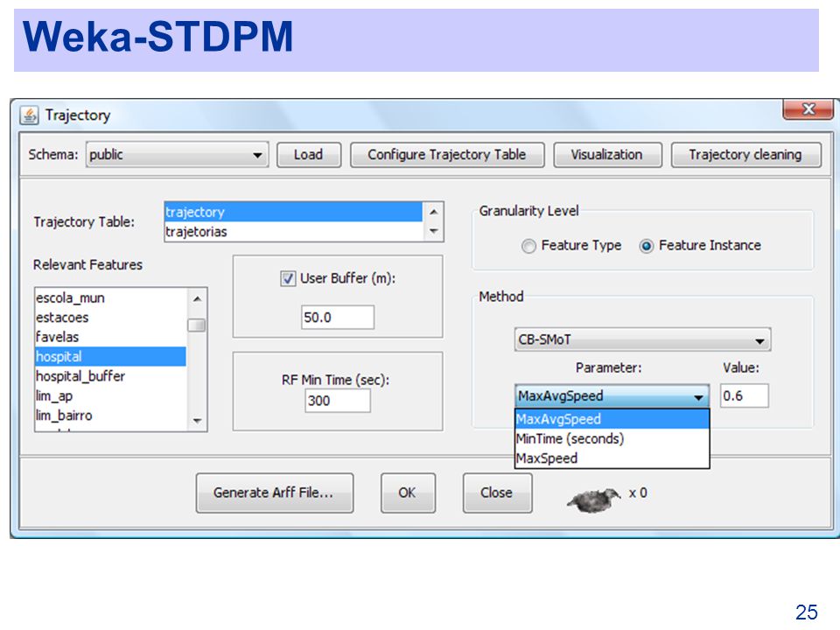Select estacoes in Relevant Features

point(111,317)
